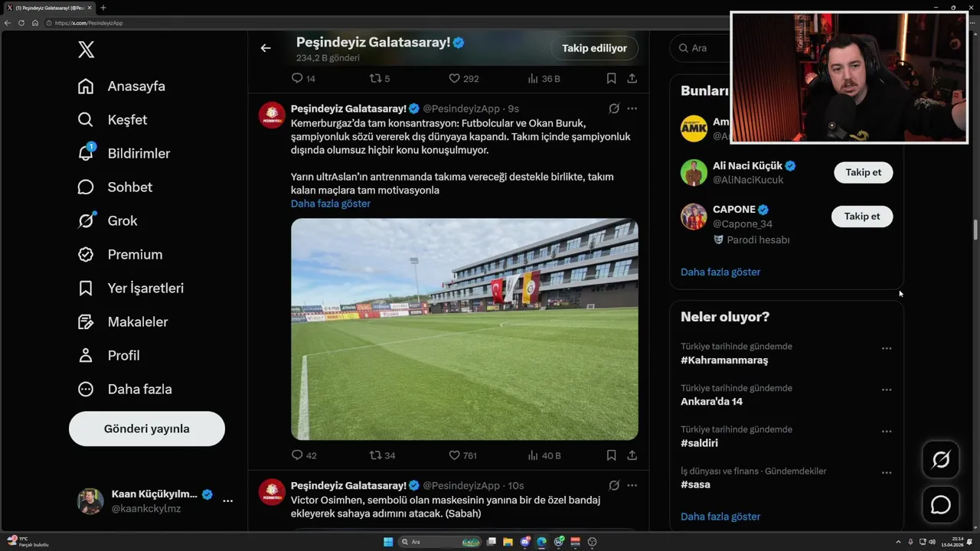
Task: Open Grok explain on Osimhen post
Action: click(x=613, y=485)
